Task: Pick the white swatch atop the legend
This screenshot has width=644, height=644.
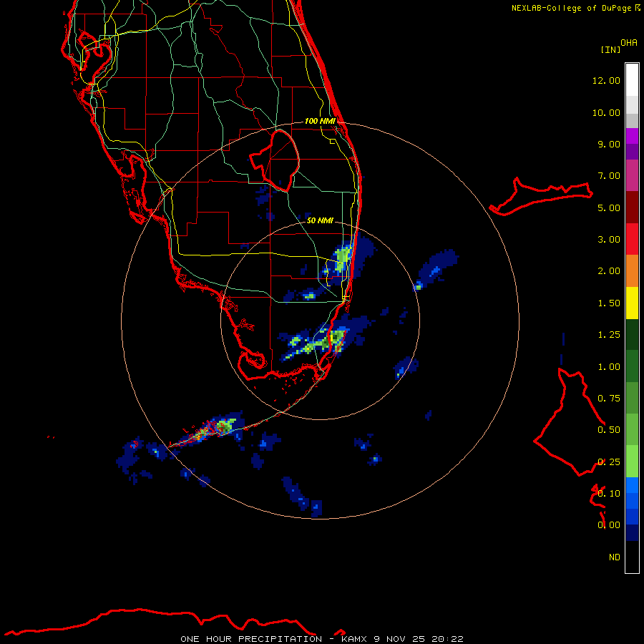Action: tap(632, 79)
